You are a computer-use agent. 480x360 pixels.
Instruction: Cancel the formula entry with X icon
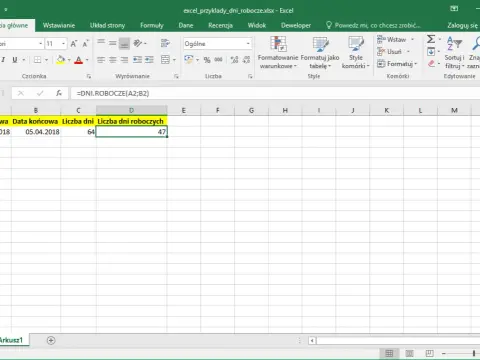(21, 93)
